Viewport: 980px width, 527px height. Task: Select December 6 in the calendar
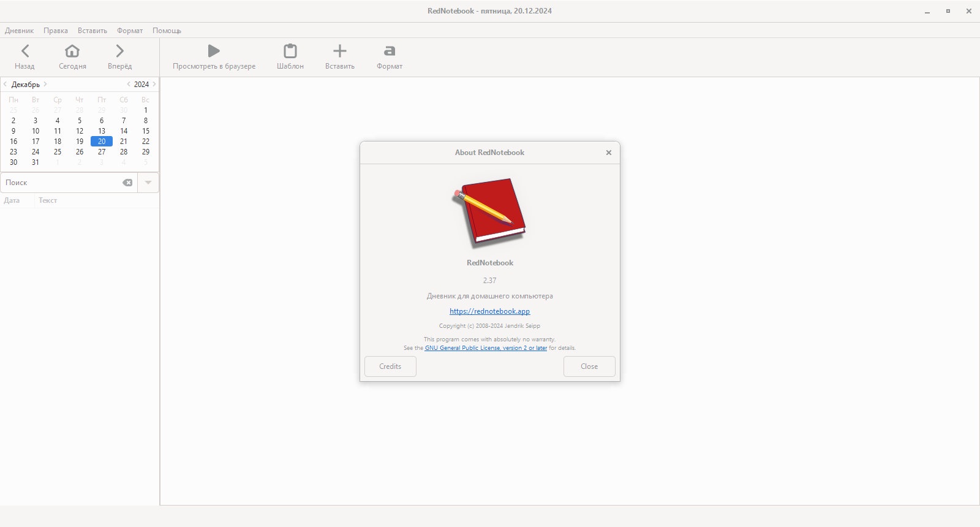[102, 121]
